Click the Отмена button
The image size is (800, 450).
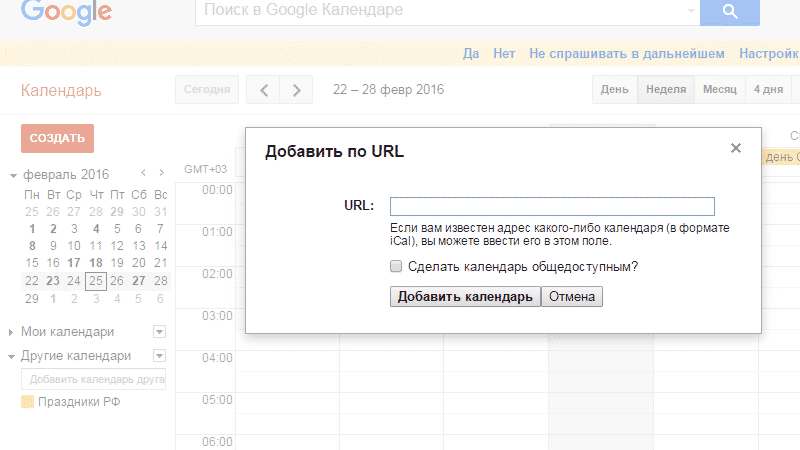click(x=571, y=296)
